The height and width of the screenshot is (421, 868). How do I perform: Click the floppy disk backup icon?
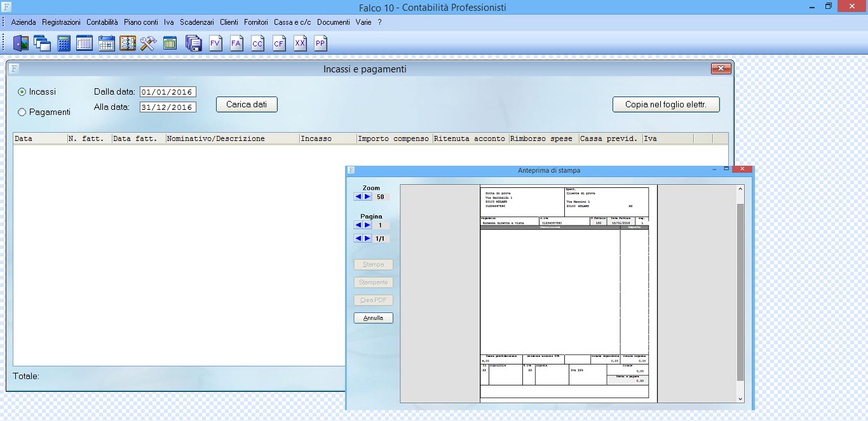[x=193, y=43]
